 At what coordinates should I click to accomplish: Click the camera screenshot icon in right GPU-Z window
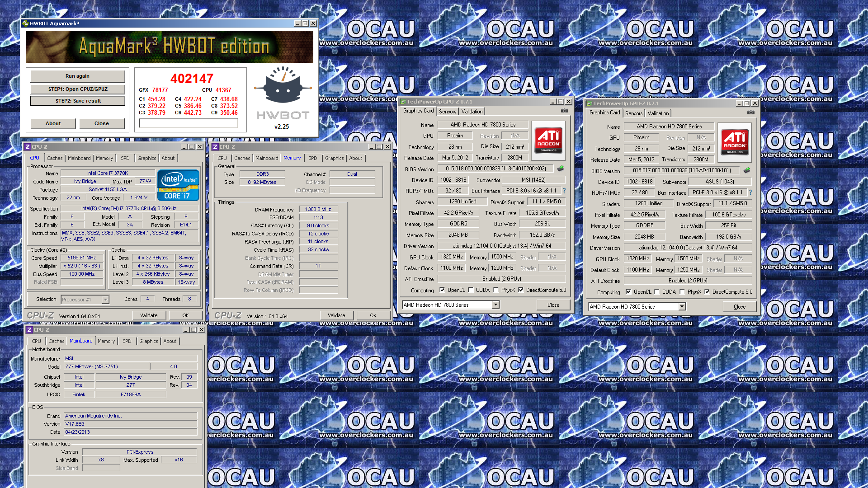(751, 113)
